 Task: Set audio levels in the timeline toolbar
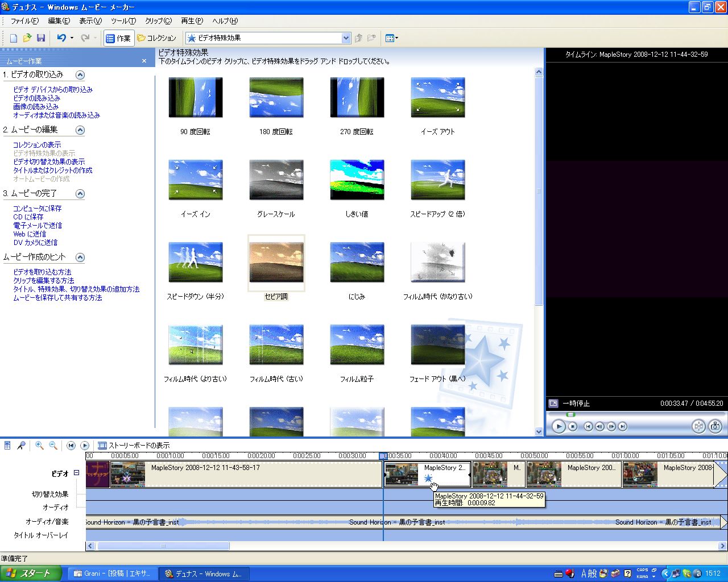(x=8, y=446)
